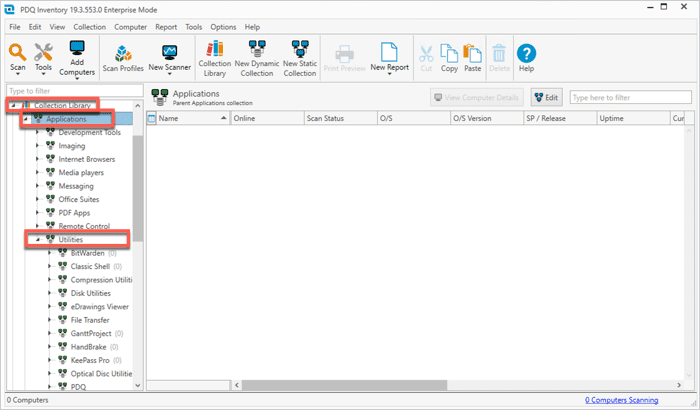Sort by the Name column header

tap(193, 118)
